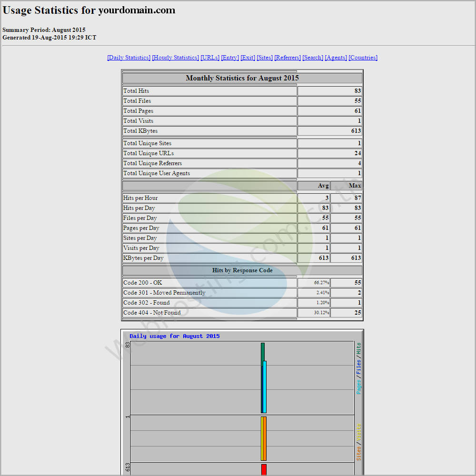Viewport: 476px width, 476px height.
Task: Go to the URLs report link
Action: (210, 58)
